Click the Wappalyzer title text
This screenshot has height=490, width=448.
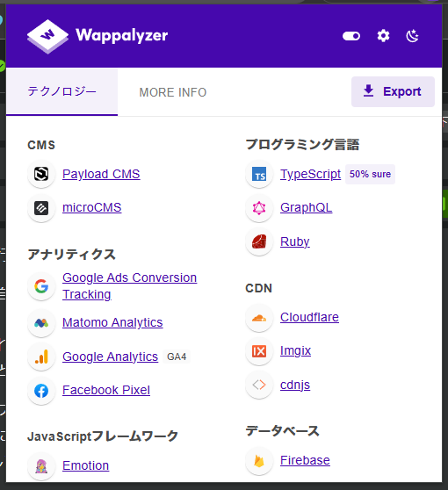122,36
